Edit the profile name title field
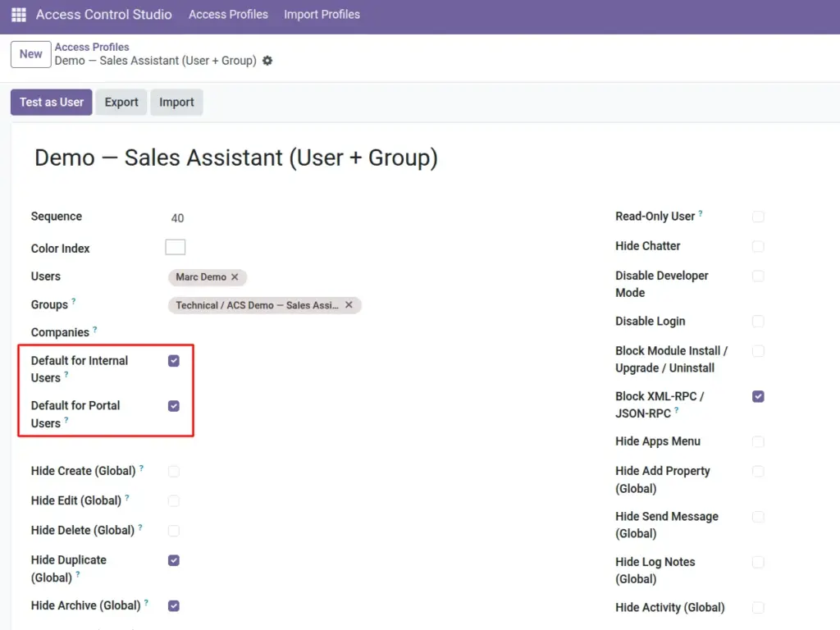The width and height of the screenshot is (840, 630). click(x=236, y=158)
